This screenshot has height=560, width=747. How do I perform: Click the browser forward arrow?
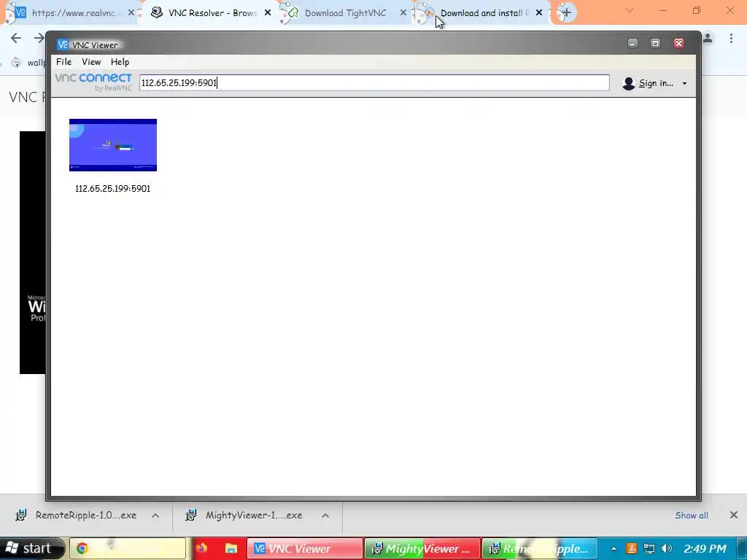coord(39,38)
